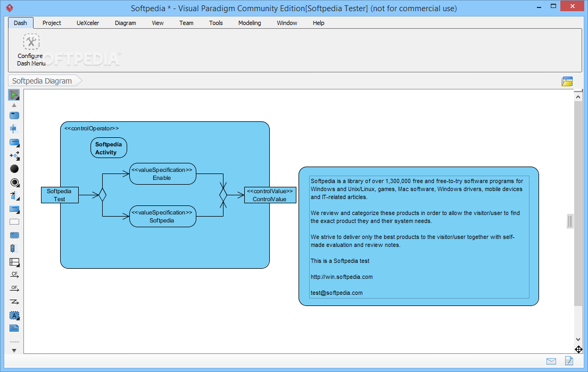Click the mail envelope status icon
The width and height of the screenshot is (588, 372).
(x=551, y=361)
